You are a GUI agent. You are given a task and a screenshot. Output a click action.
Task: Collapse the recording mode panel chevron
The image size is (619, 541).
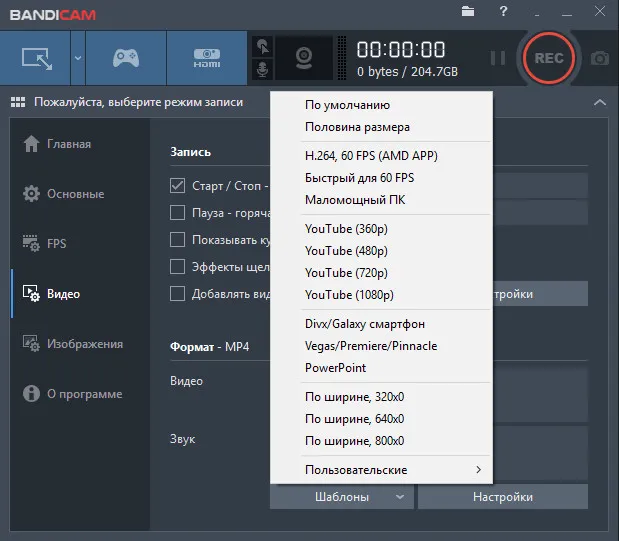tap(600, 102)
